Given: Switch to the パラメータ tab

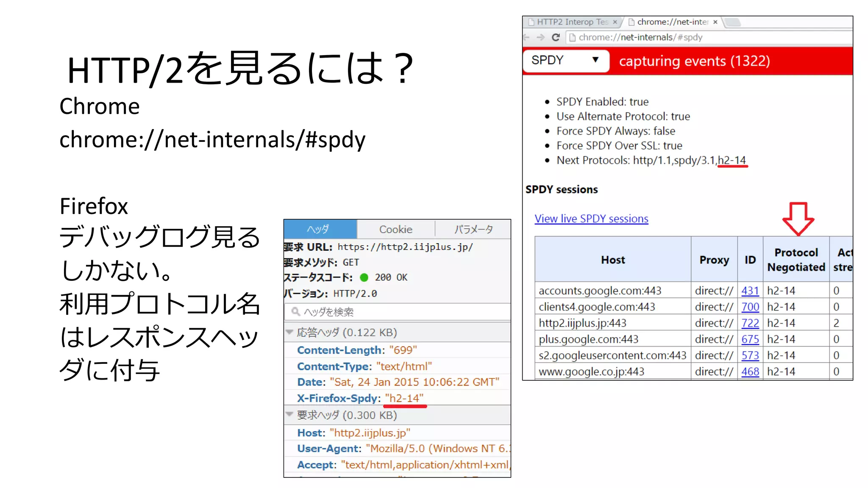Looking at the screenshot, I should tap(473, 229).
